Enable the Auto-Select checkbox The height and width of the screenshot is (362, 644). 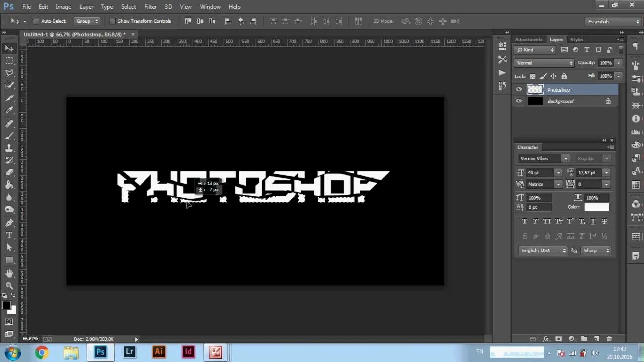coord(36,21)
